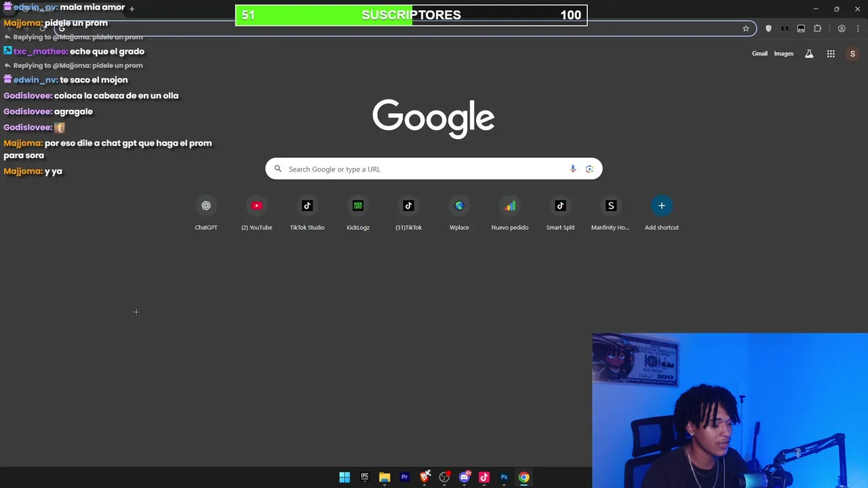Open Discord from the taskbar
The height and width of the screenshot is (488, 868).
pos(465,477)
